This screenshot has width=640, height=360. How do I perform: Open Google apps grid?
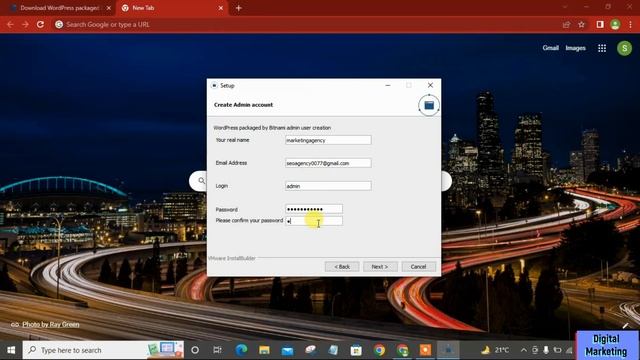[602, 48]
